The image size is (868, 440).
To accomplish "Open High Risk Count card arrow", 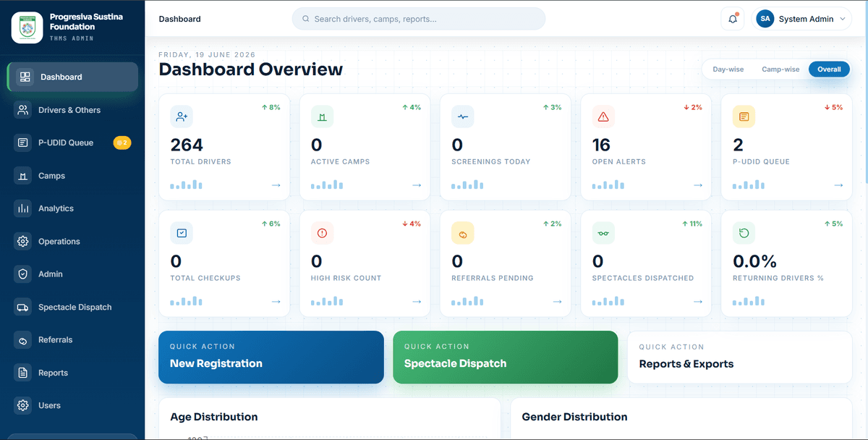I will (417, 302).
